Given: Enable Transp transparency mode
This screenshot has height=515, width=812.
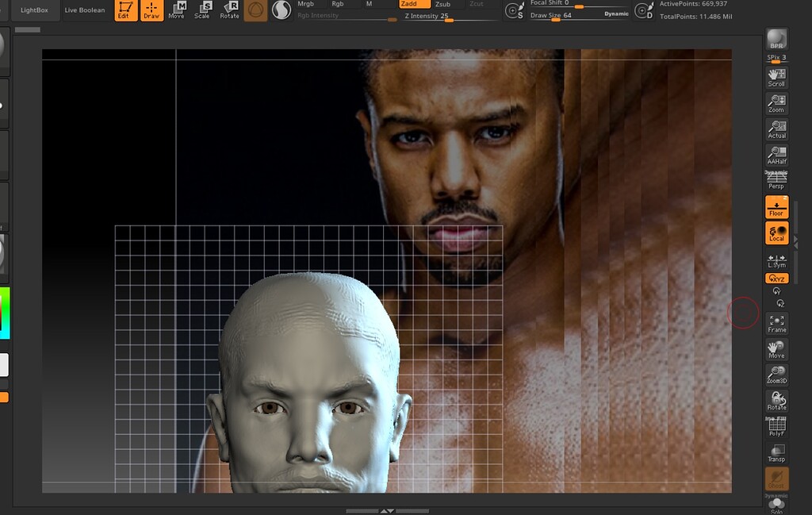Looking at the screenshot, I should pos(776,452).
